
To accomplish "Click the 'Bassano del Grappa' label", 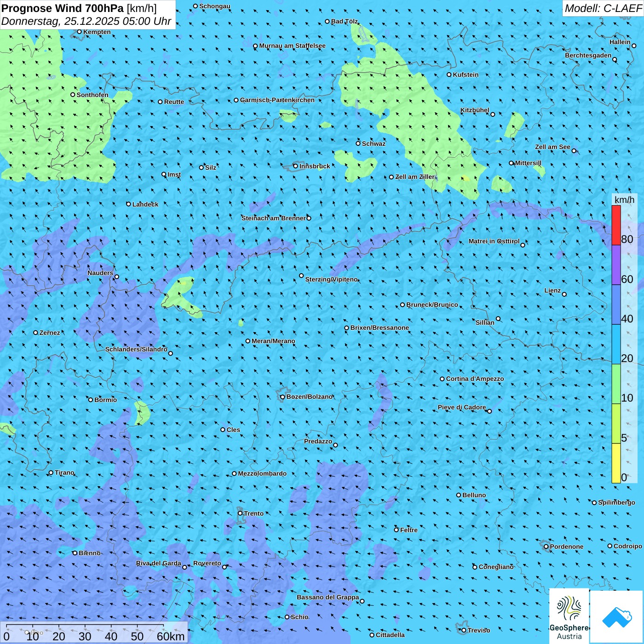I will pyautogui.click(x=328, y=597).
